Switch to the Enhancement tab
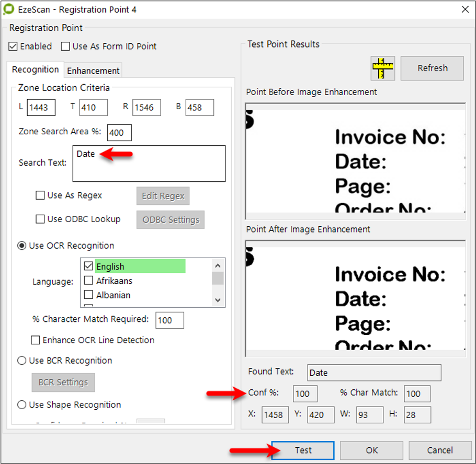 click(x=93, y=71)
